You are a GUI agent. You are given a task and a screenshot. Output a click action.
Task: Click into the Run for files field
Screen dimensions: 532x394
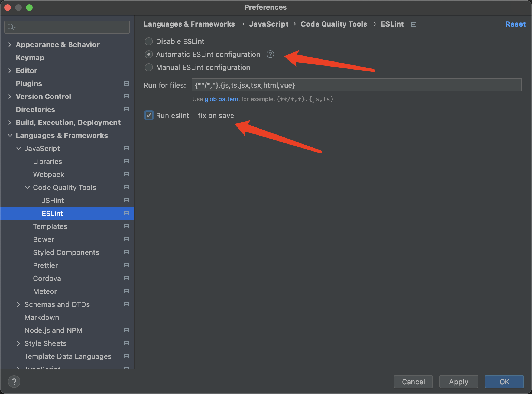click(x=356, y=85)
